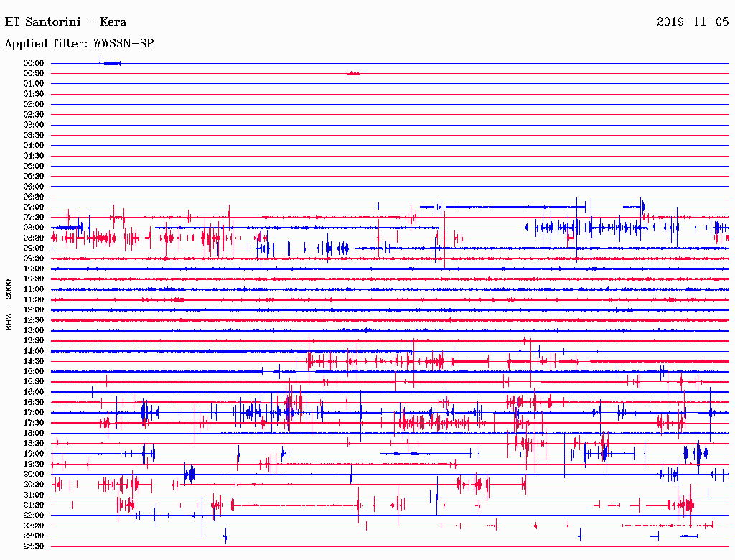Select the 02:00 time label

tap(33, 104)
